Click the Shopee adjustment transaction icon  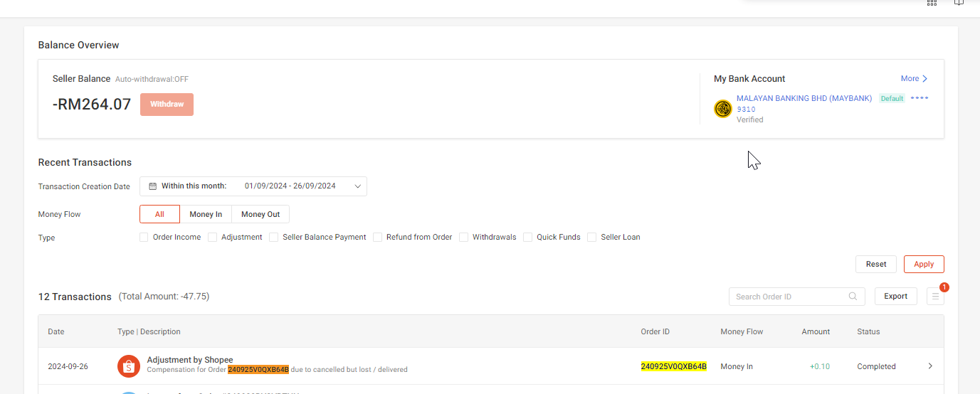pos(129,366)
